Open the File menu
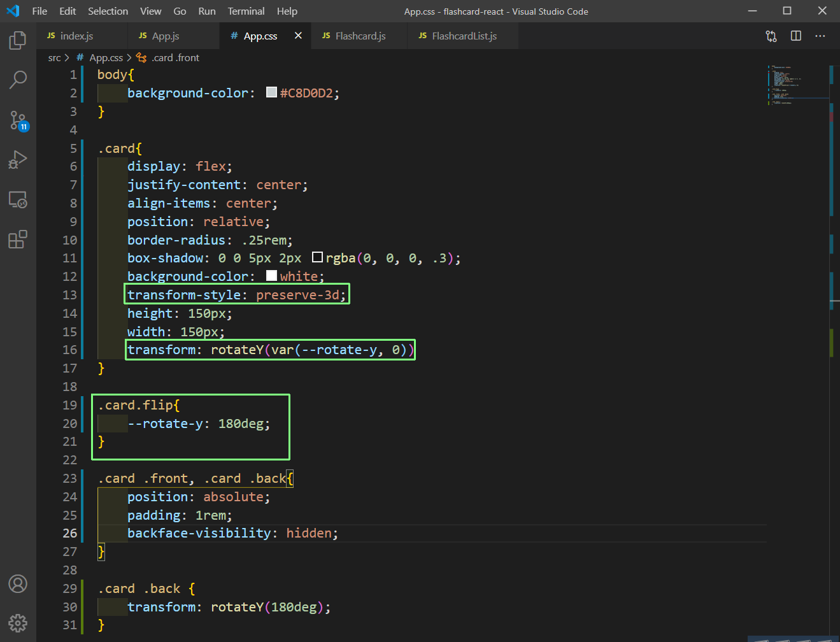Viewport: 840px width, 642px height. (39, 11)
